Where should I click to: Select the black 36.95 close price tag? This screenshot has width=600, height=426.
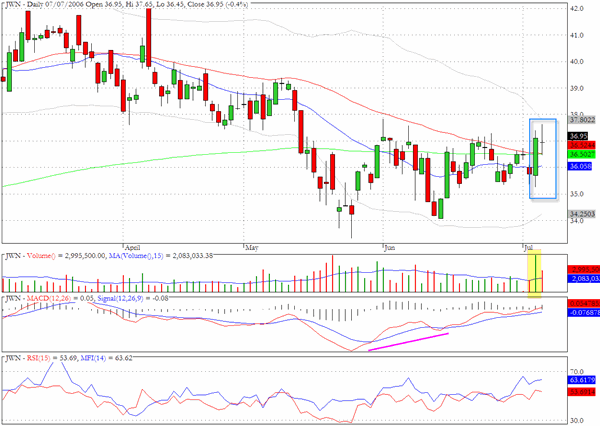(578, 136)
